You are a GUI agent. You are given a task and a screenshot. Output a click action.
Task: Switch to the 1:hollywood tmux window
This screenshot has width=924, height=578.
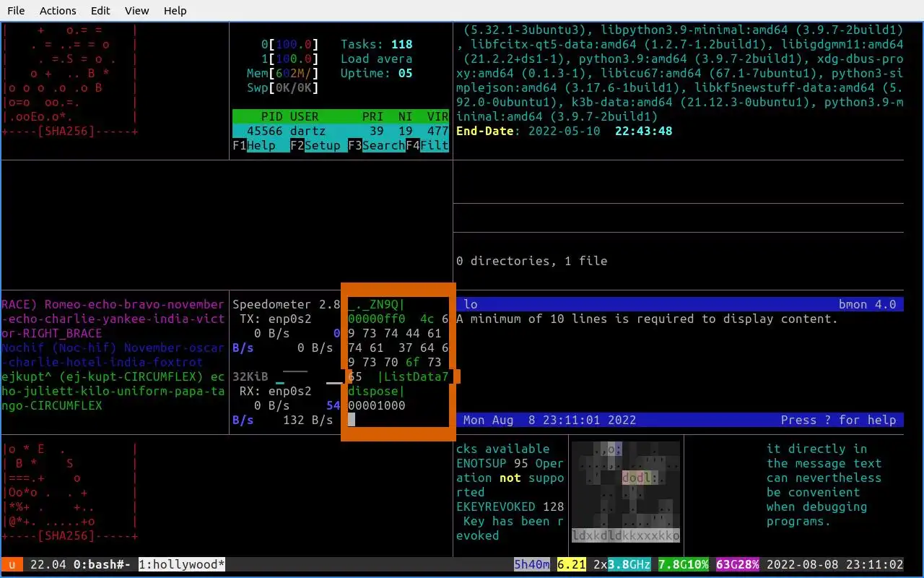coord(182,564)
